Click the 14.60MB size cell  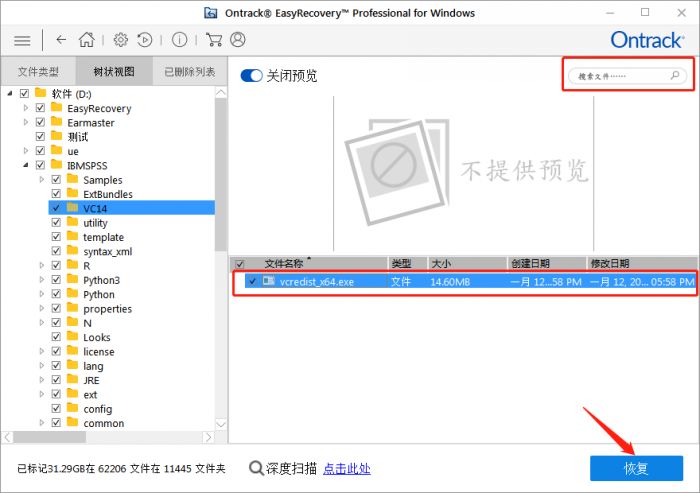coord(450,282)
